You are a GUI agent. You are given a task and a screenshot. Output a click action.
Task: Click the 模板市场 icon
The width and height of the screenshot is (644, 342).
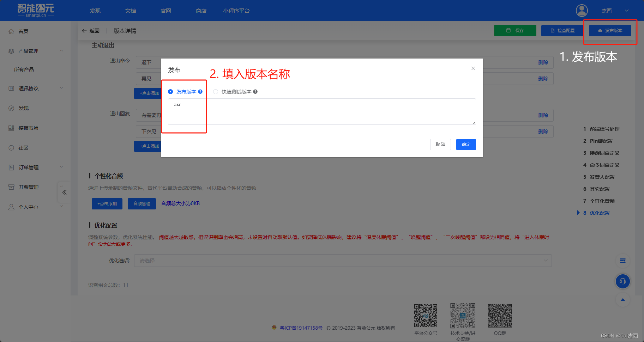coord(11,128)
